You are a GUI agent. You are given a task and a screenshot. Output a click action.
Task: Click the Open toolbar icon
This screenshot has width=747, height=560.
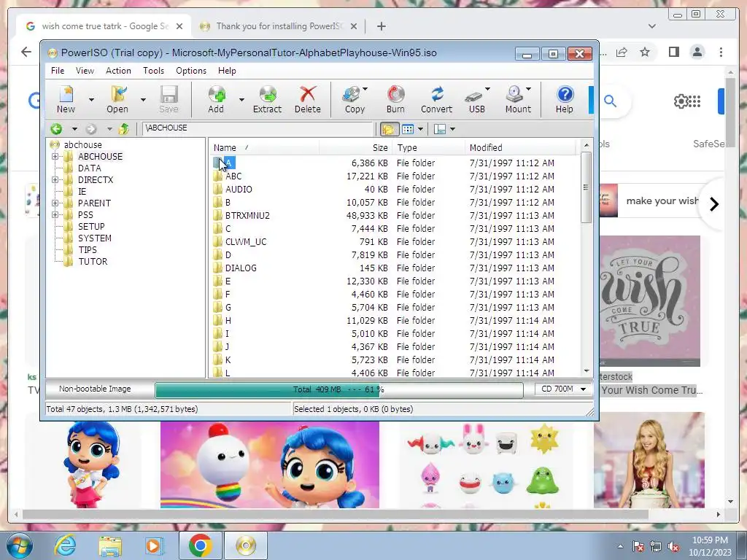[x=117, y=99]
